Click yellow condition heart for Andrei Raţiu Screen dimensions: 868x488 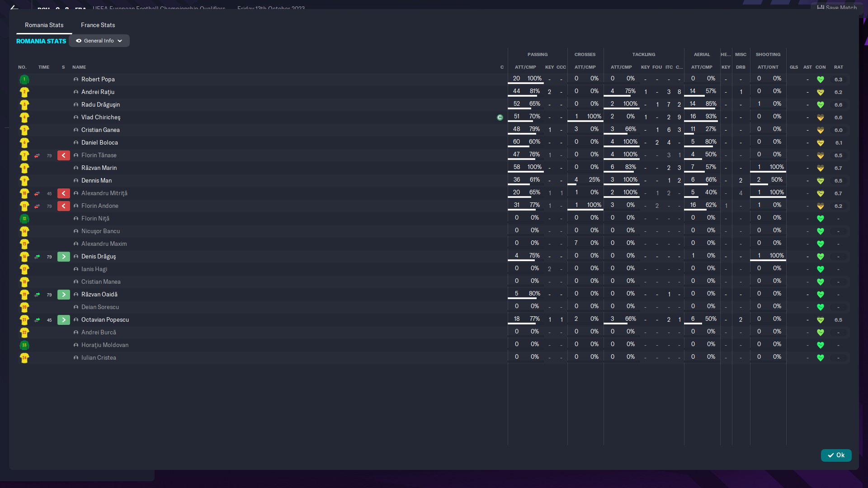pyautogui.click(x=820, y=92)
